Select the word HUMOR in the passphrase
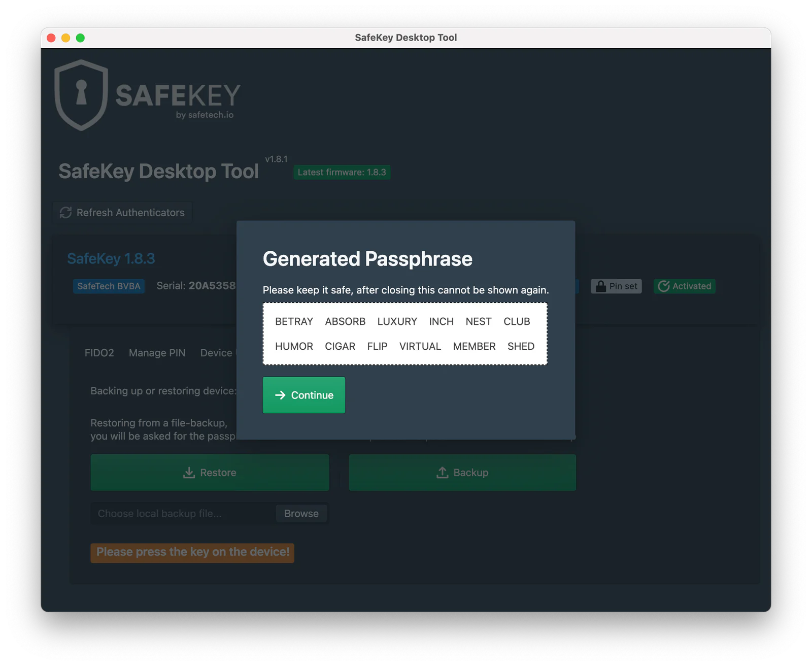Viewport: 812px width, 666px height. point(294,346)
